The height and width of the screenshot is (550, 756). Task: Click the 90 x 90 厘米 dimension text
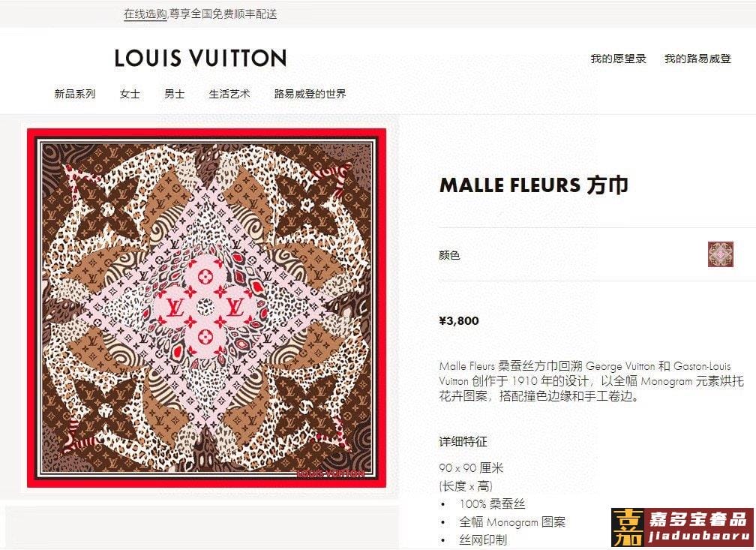tap(471, 467)
